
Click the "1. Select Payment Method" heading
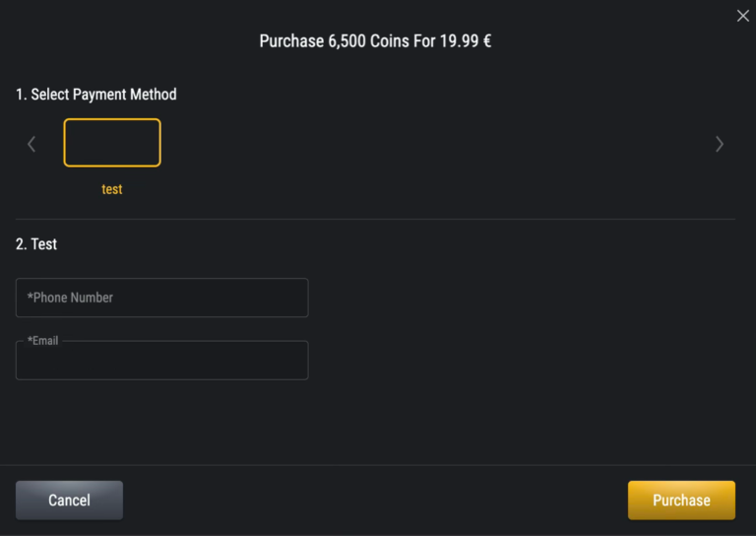96,95
